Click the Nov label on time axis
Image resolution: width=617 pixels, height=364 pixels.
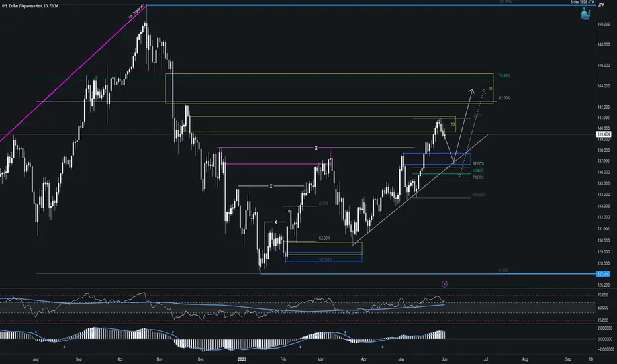point(160,359)
